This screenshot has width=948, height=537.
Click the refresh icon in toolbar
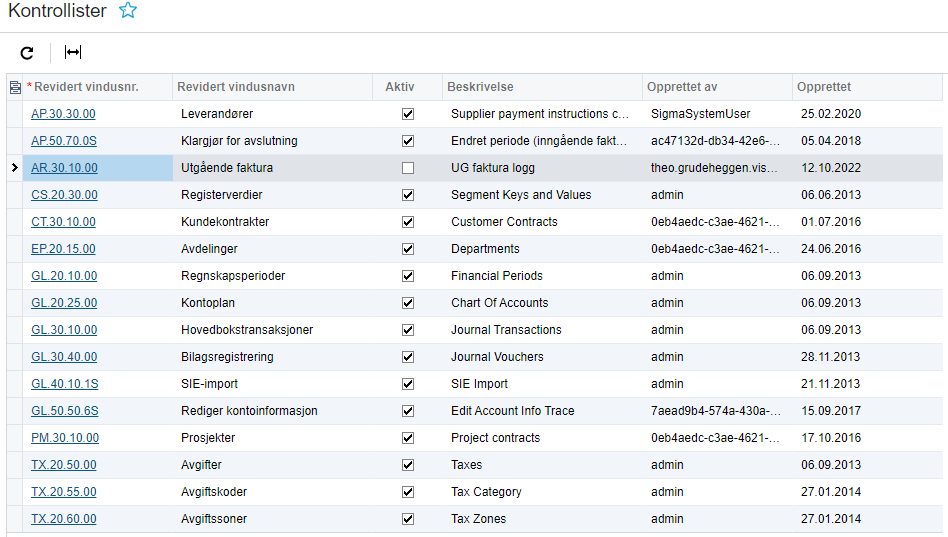[27, 53]
